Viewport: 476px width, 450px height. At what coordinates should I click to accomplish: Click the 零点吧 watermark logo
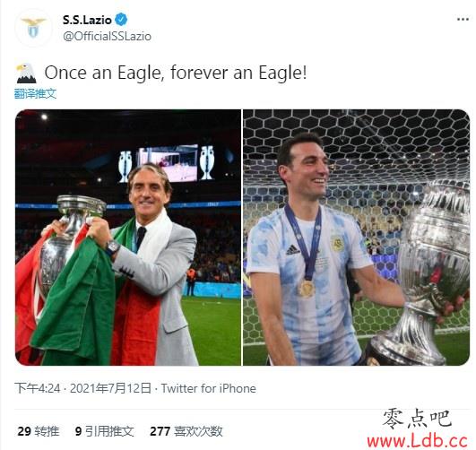click(x=417, y=419)
